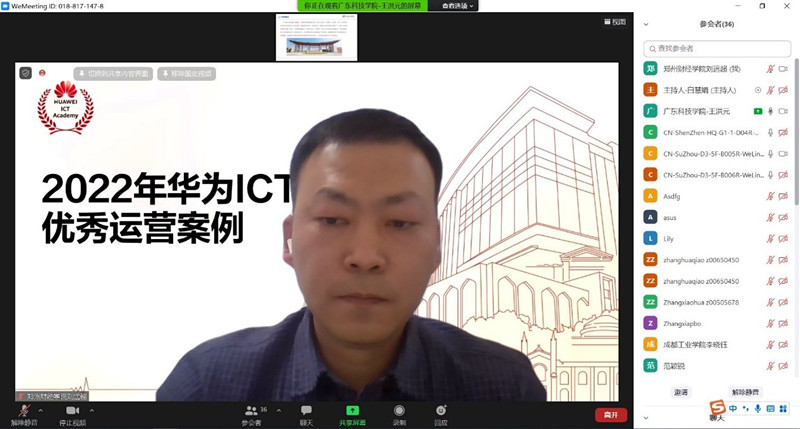Screen dimensions: 800x429
Task: Open audio options arrow next to Unmute
Action: point(40,410)
